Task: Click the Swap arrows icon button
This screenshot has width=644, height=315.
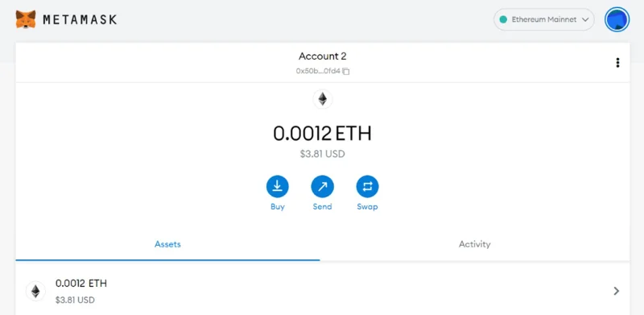Action: 367,187
